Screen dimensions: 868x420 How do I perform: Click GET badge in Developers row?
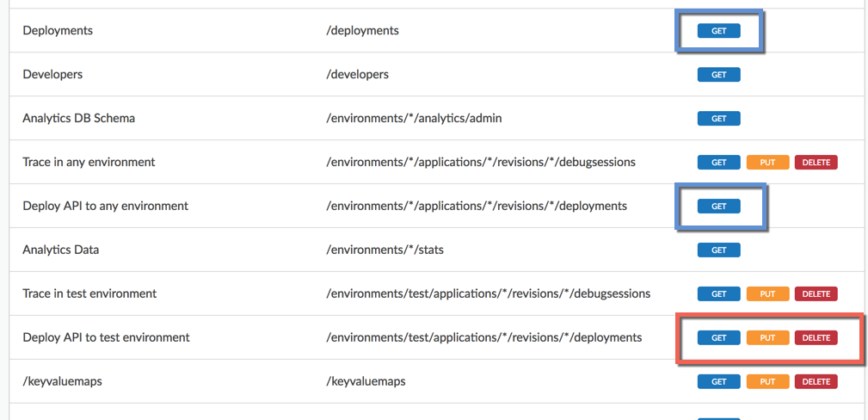tap(718, 75)
